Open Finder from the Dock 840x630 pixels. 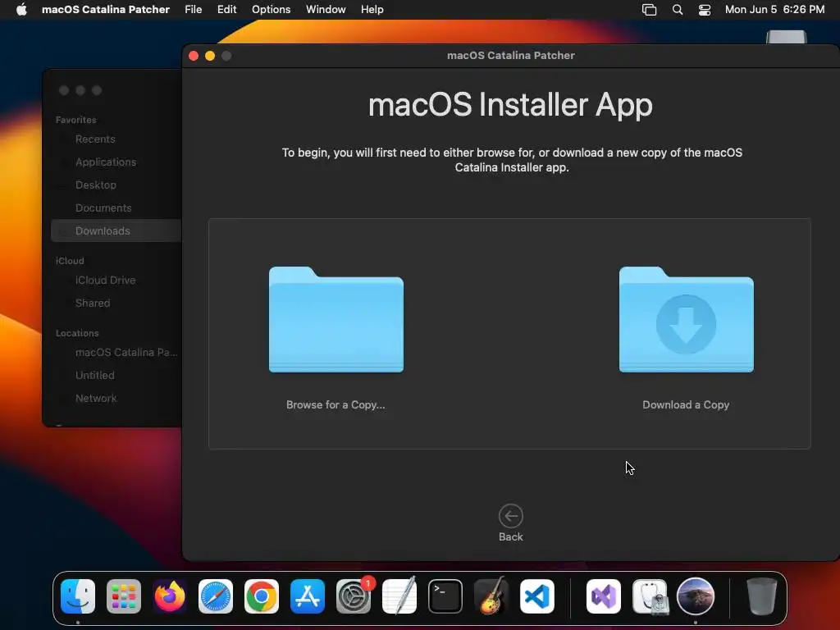tap(78, 596)
